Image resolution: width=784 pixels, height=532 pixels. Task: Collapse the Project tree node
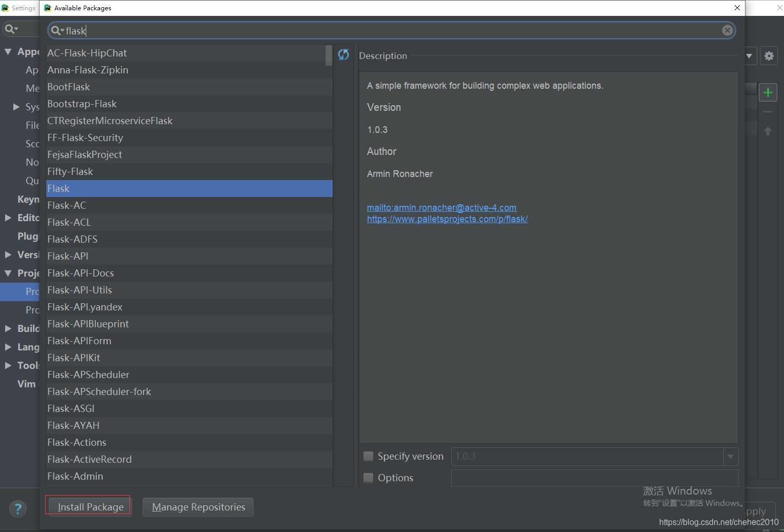(8, 273)
